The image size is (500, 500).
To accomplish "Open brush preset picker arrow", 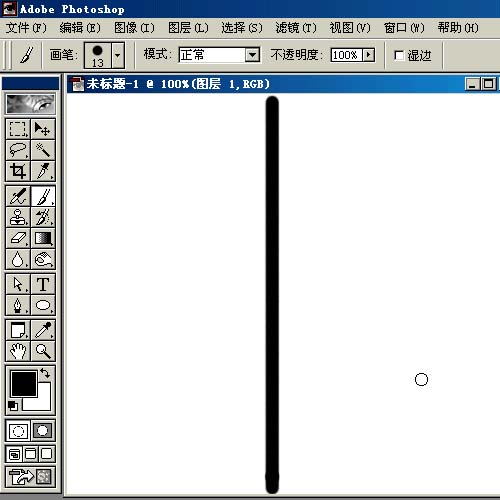I will click(118, 55).
